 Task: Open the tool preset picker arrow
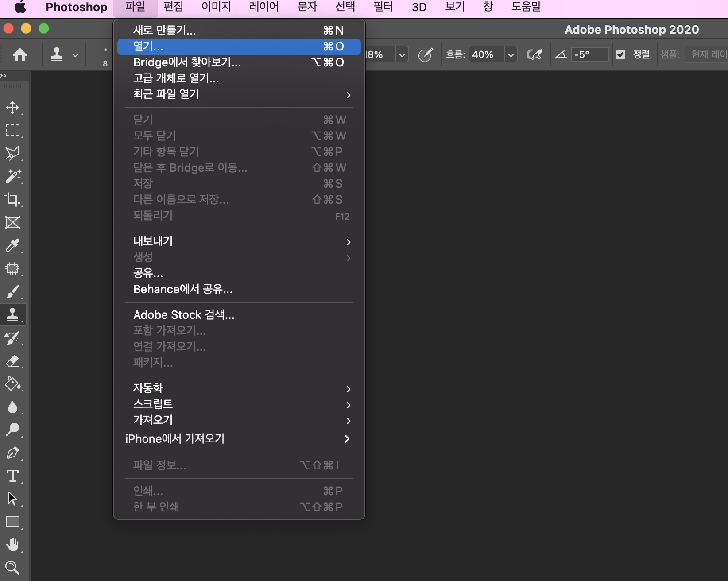coord(75,55)
